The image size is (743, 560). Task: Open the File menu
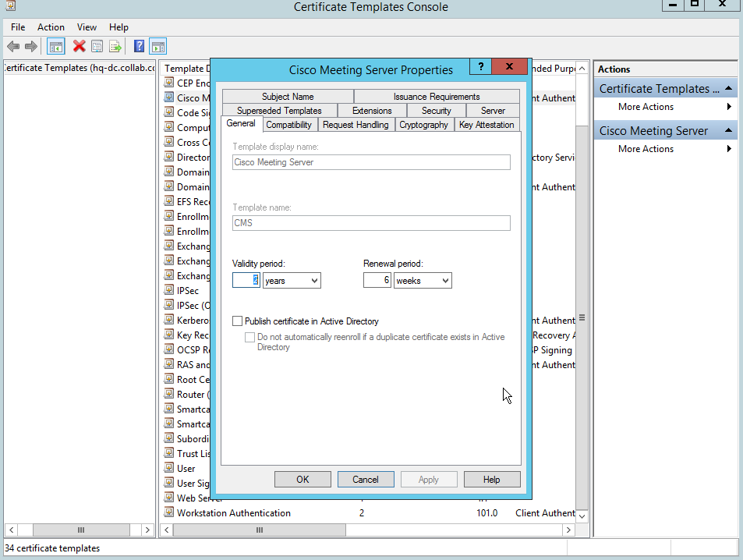pyautogui.click(x=18, y=27)
